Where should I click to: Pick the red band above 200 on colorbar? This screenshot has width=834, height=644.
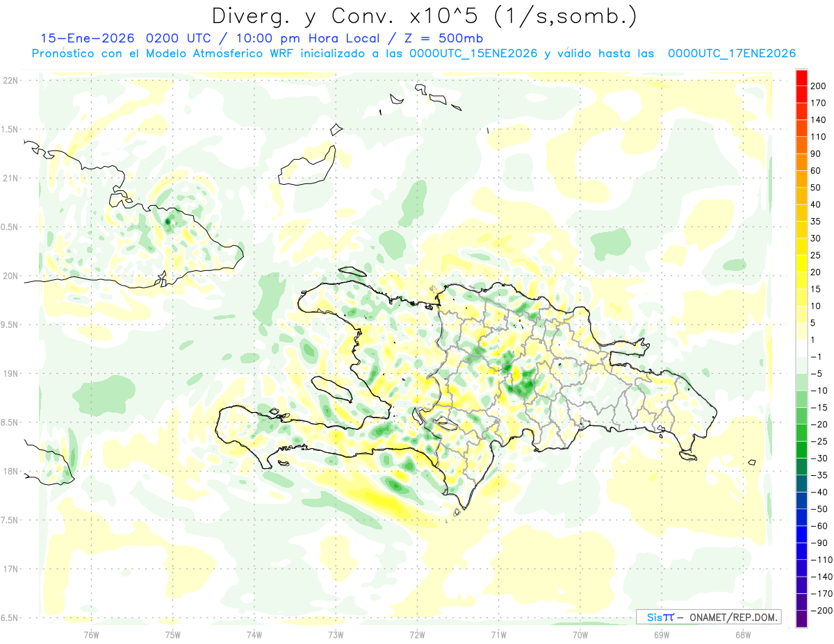click(x=802, y=77)
